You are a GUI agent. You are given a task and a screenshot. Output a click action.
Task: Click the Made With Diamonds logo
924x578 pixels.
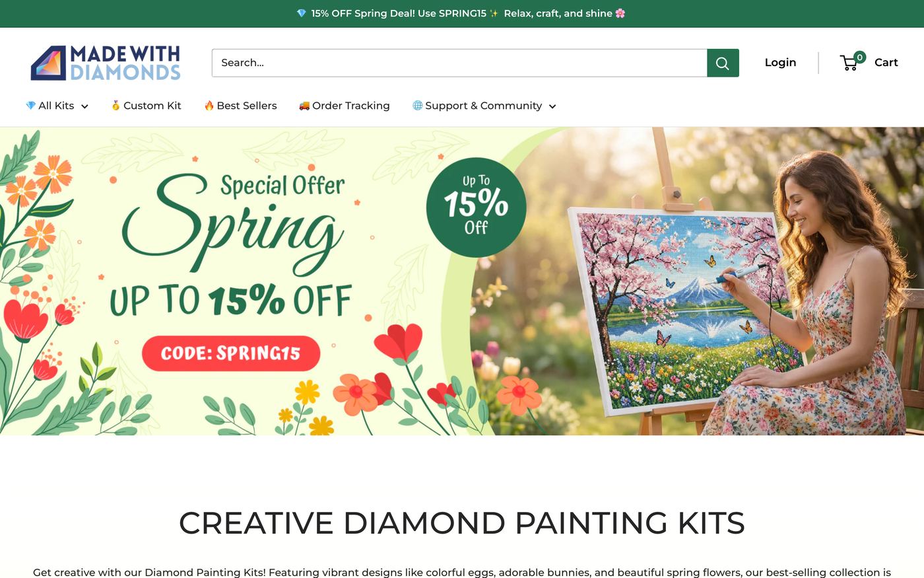click(106, 63)
